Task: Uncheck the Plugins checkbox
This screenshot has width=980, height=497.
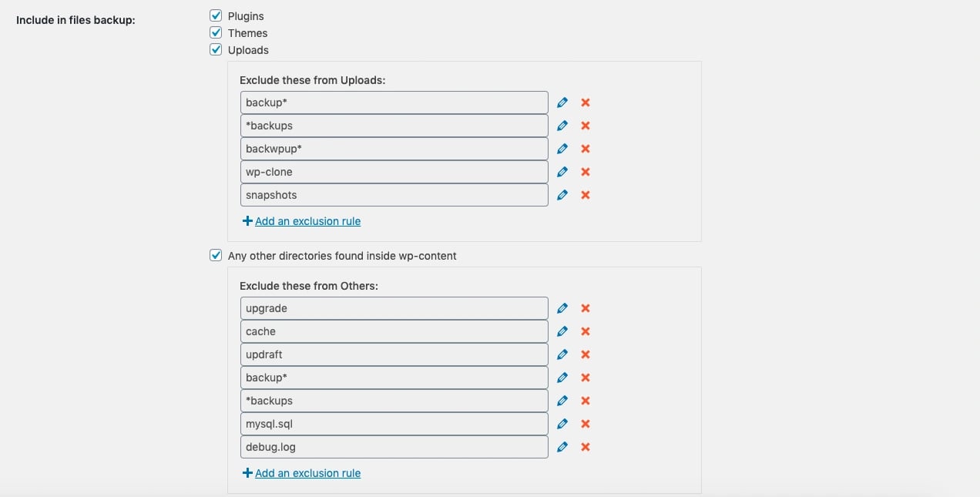Action: click(x=216, y=15)
